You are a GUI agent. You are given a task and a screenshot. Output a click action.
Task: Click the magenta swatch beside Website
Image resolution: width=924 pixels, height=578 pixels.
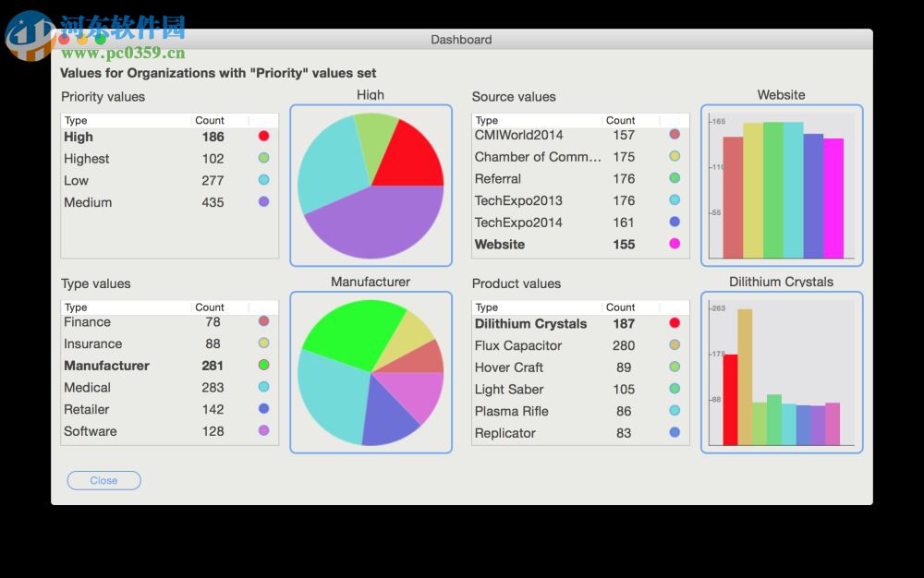674,244
